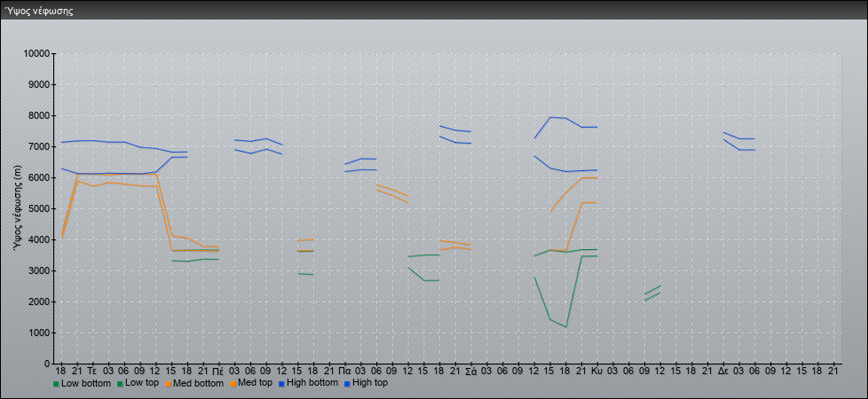Click the 6000 value on the y-axis
This screenshot has width=868, height=399.
pos(39,177)
